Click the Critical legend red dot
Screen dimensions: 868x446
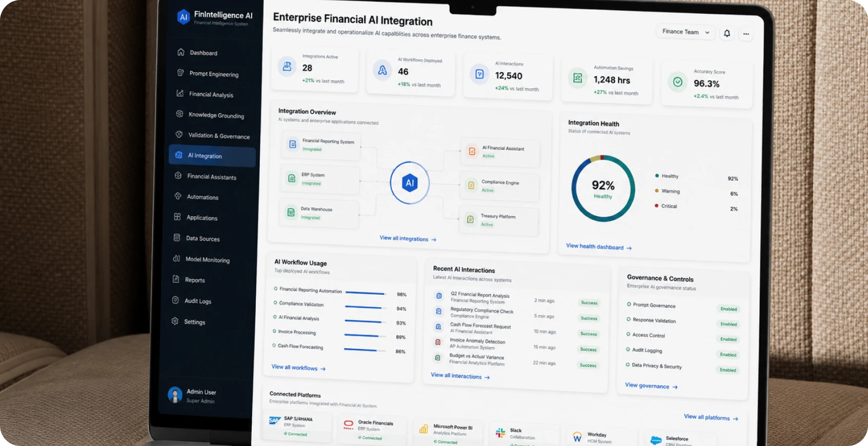click(656, 206)
